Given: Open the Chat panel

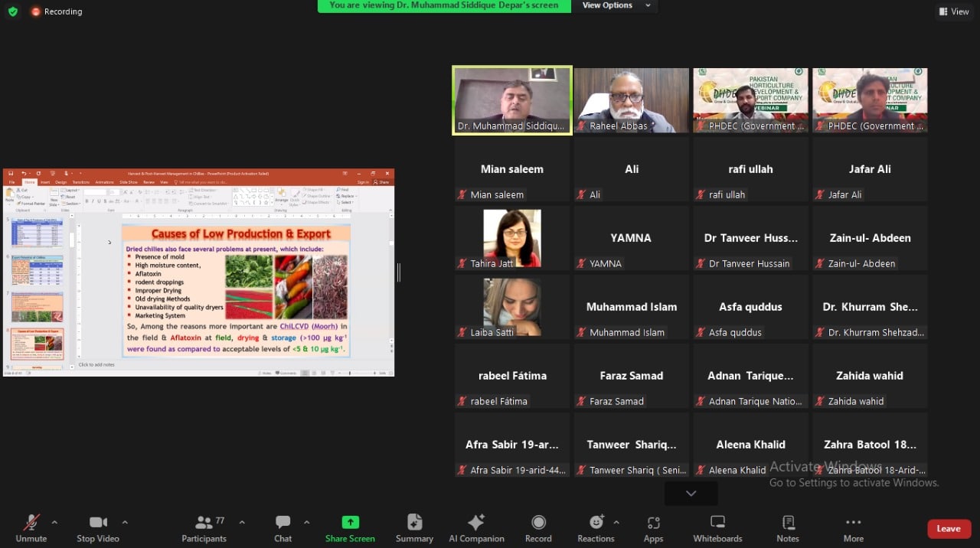Looking at the screenshot, I should pyautogui.click(x=283, y=527).
